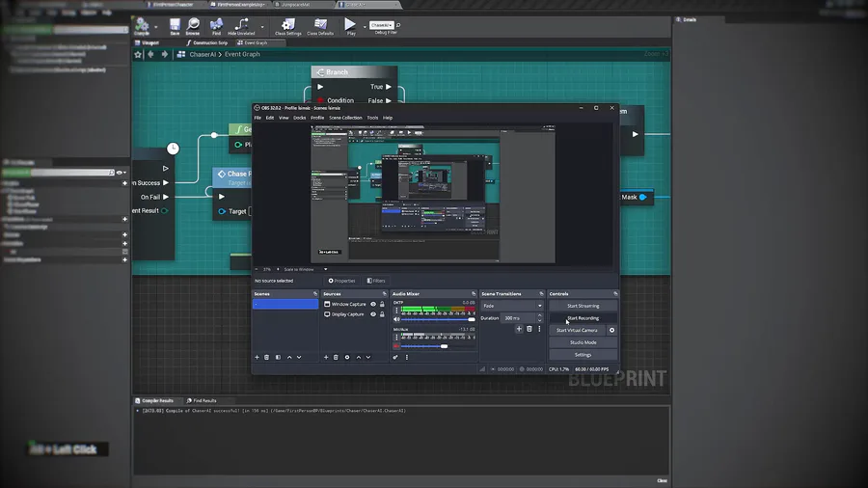The width and height of the screenshot is (868, 488).
Task: Click Start Virtual Camera
Action: pyautogui.click(x=577, y=330)
